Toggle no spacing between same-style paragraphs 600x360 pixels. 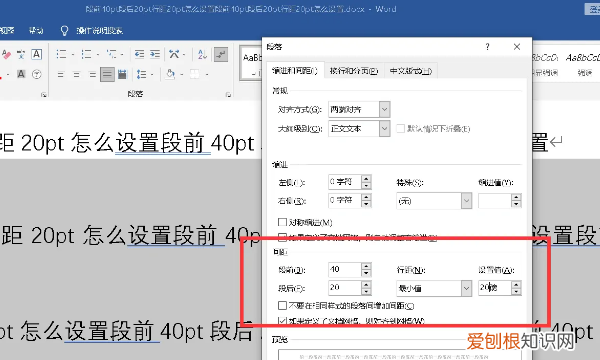coord(282,305)
